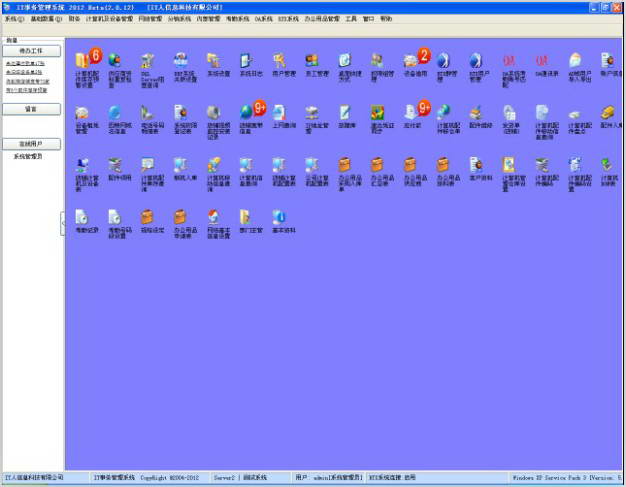Click the 留言 sidebar button
This screenshot has width=626, height=487.
(32, 109)
